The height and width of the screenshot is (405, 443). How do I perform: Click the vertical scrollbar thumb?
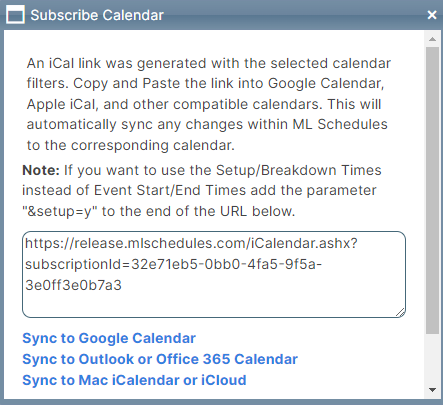[433, 190]
